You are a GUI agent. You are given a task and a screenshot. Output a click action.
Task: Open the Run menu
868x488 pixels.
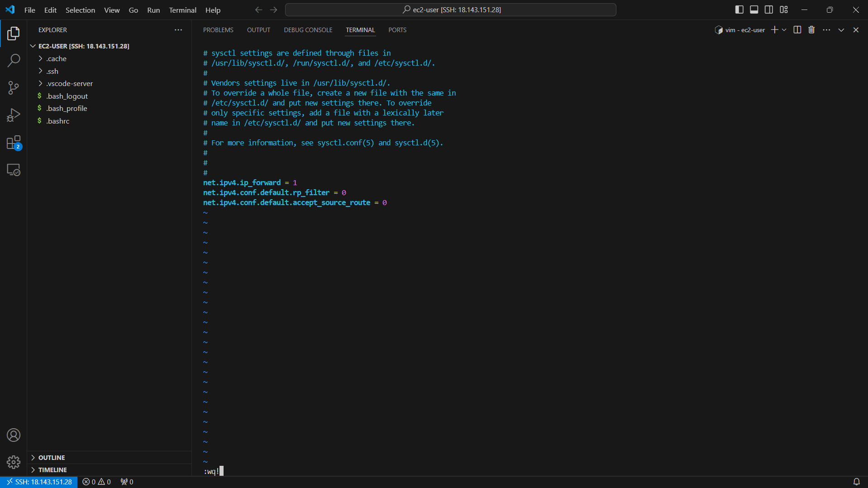pyautogui.click(x=153, y=10)
